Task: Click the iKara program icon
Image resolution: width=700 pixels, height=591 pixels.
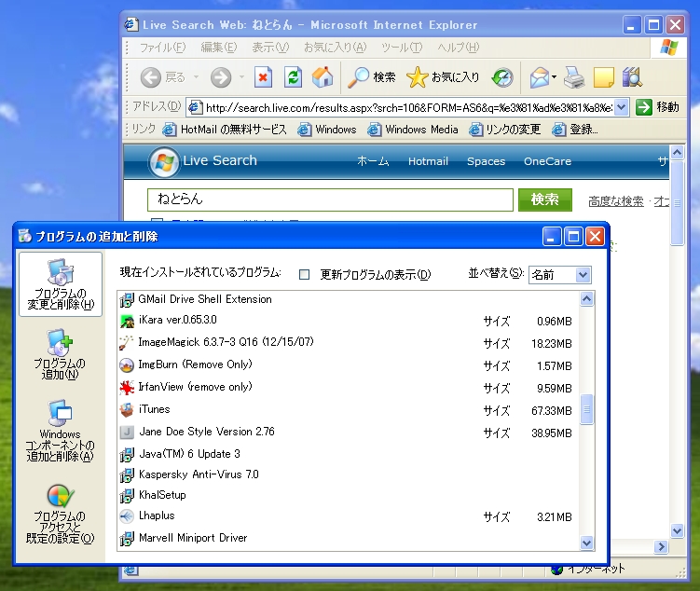Action: 127,321
